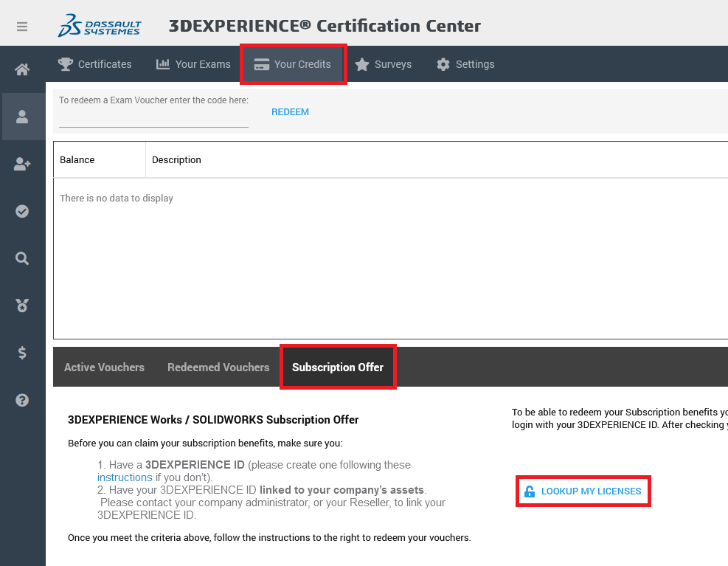Click the add user sidebar icon
728x566 pixels.
point(22,164)
